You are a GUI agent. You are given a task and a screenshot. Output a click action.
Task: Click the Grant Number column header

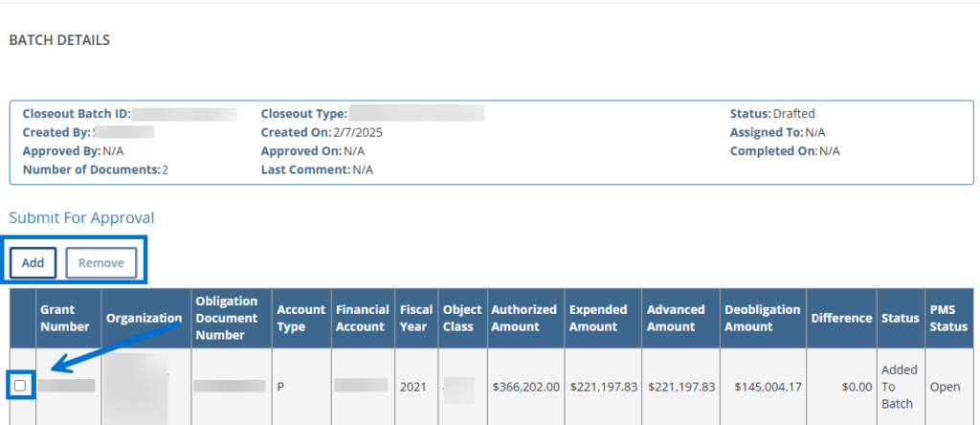click(x=65, y=318)
